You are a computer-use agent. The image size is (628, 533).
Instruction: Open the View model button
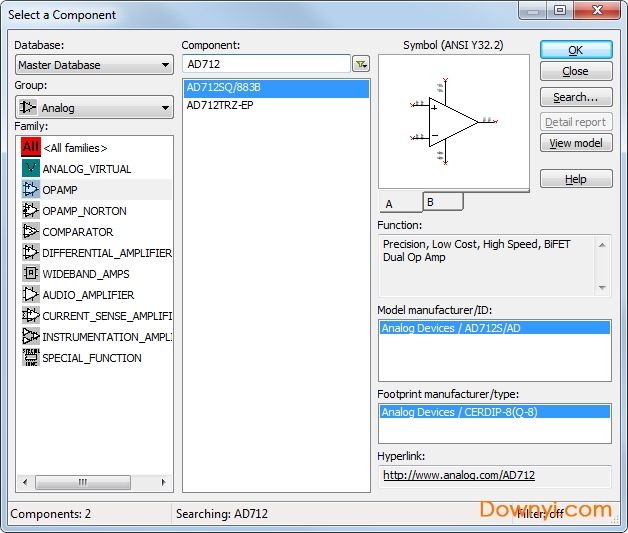(576, 143)
